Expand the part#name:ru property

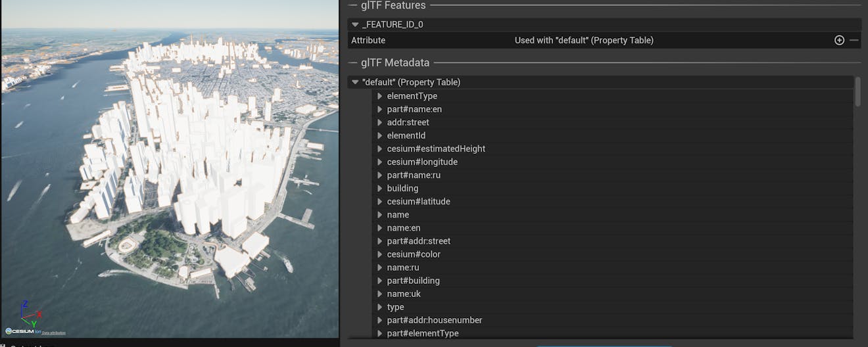(380, 175)
